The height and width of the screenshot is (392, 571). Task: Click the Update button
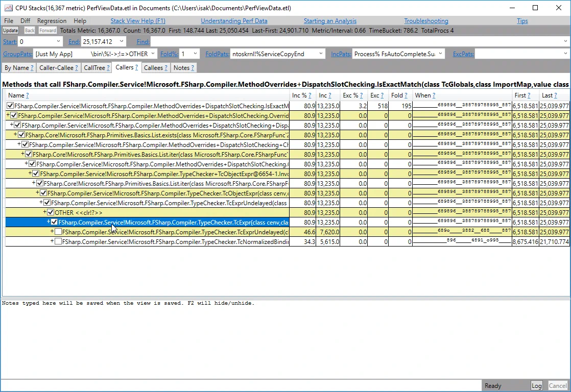click(x=11, y=31)
